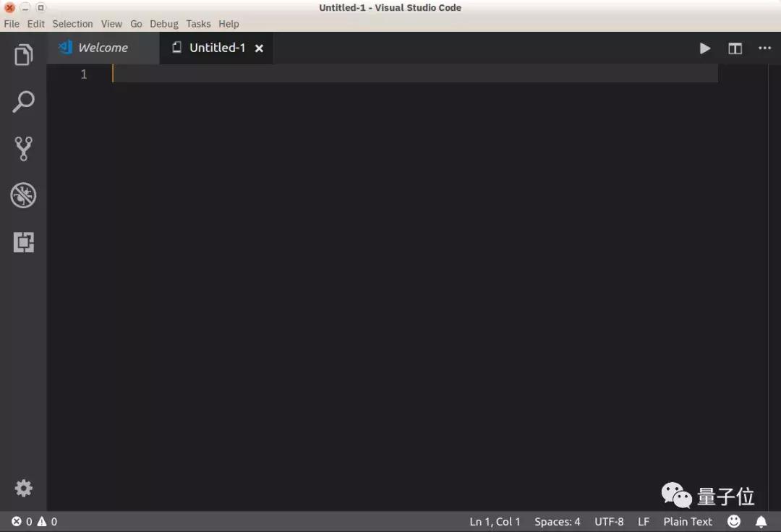Image resolution: width=781 pixels, height=532 pixels.
Task: Open the Explorer sidebar icon
Action: pos(24,54)
